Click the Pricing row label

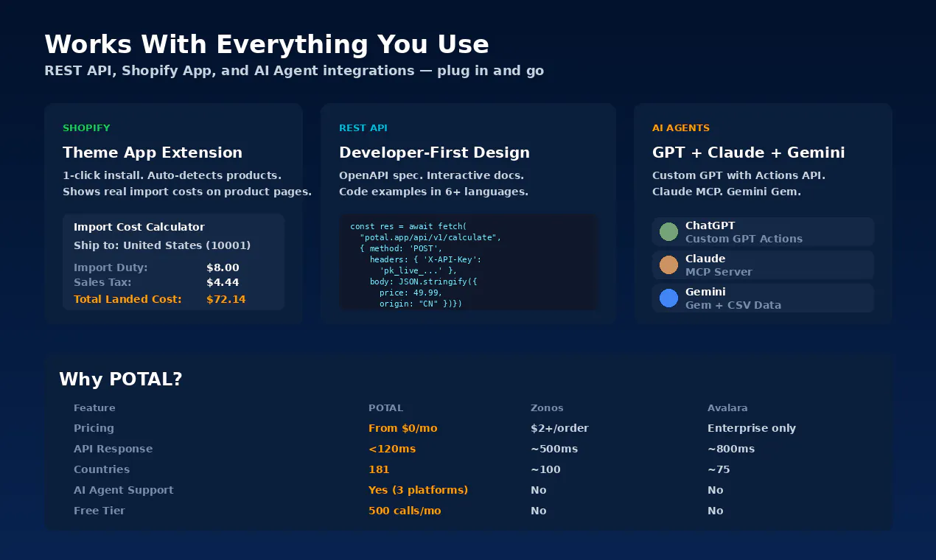pos(94,428)
